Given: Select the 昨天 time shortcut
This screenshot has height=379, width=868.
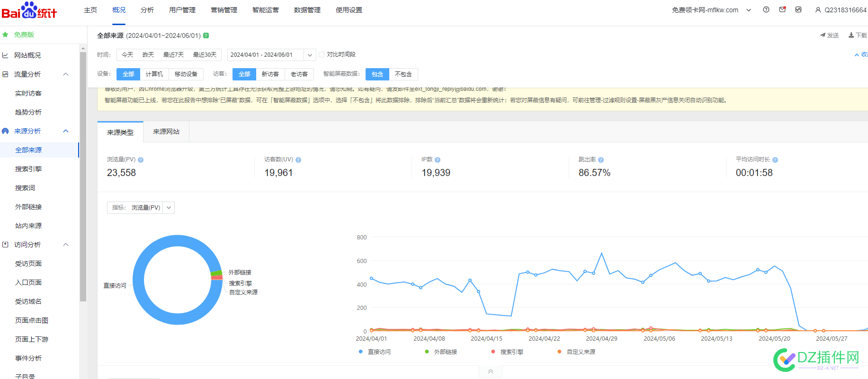Looking at the screenshot, I should (148, 55).
